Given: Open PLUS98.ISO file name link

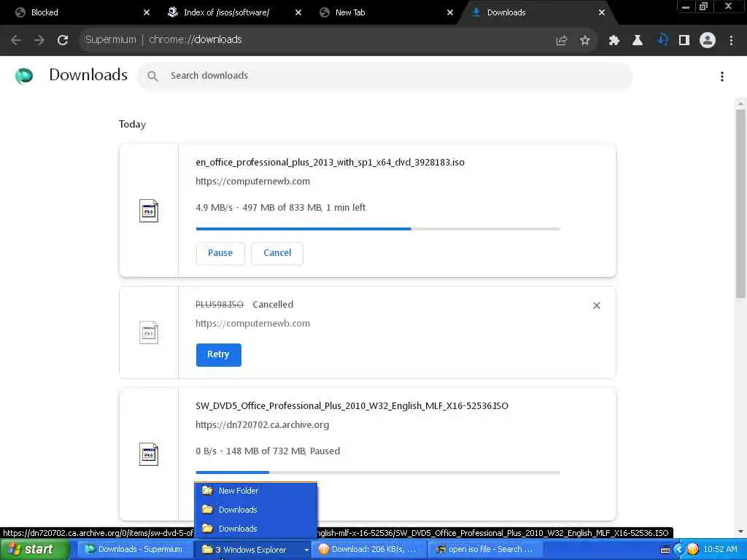Looking at the screenshot, I should click(x=219, y=304).
